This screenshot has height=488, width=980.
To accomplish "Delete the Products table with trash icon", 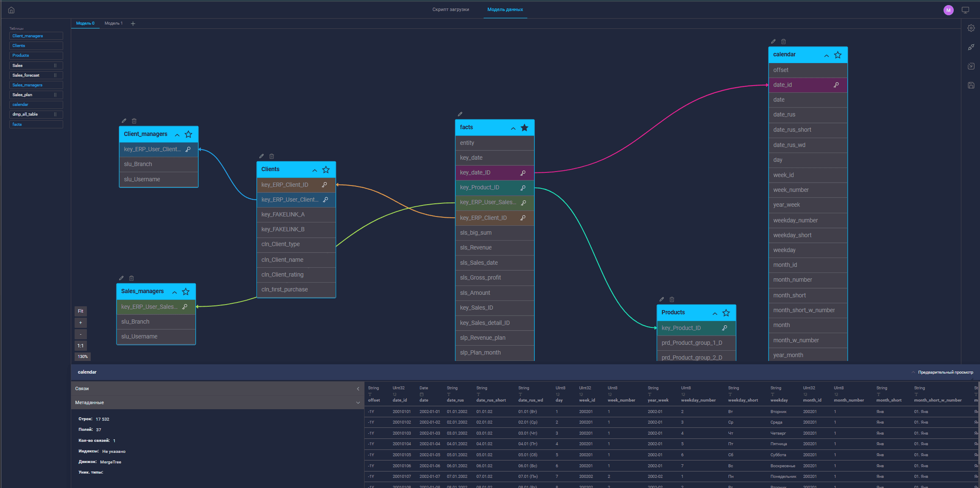I will [x=672, y=299].
